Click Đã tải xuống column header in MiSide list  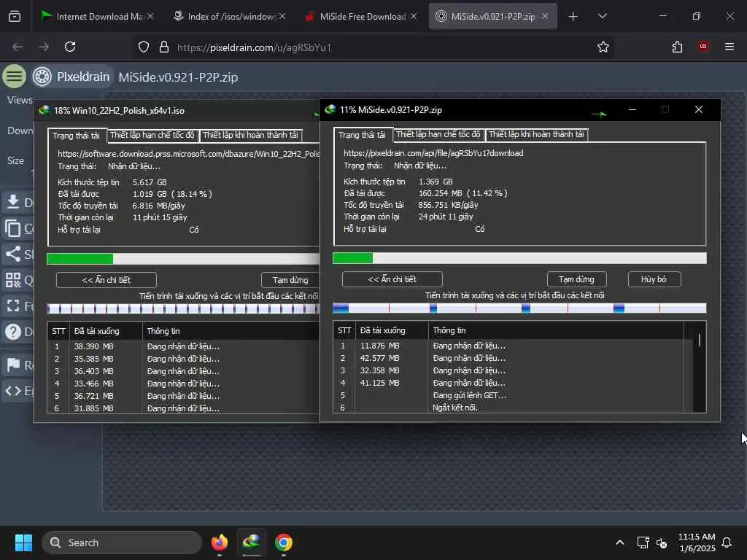pyautogui.click(x=392, y=330)
